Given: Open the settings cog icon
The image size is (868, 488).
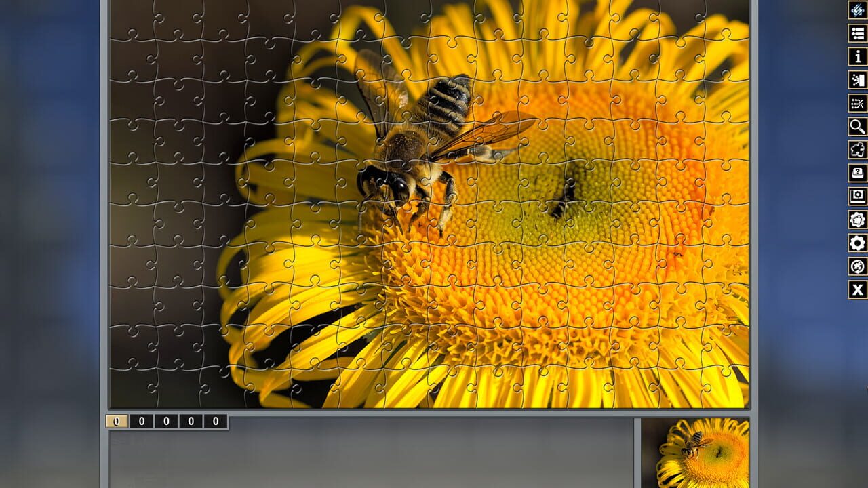Looking at the screenshot, I should [x=858, y=243].
